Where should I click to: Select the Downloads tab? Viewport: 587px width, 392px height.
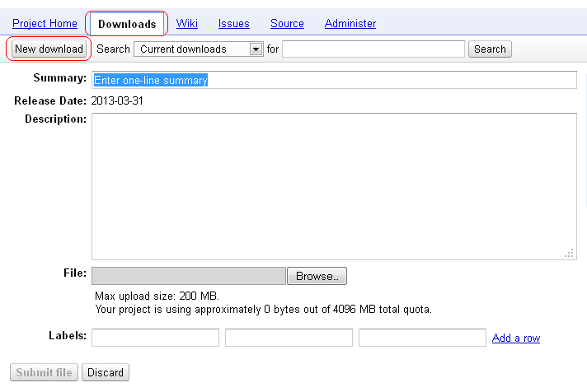[x=127, y=24]
